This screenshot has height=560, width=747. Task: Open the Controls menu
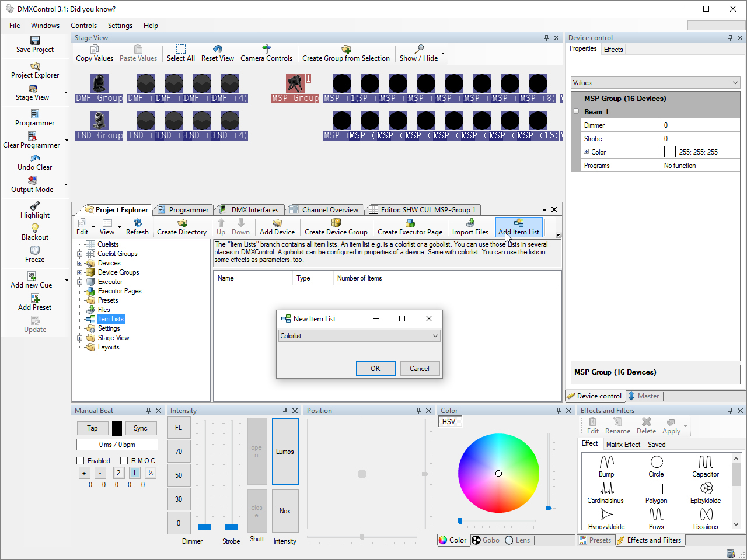pyautogui.click(x=83, y=26)
